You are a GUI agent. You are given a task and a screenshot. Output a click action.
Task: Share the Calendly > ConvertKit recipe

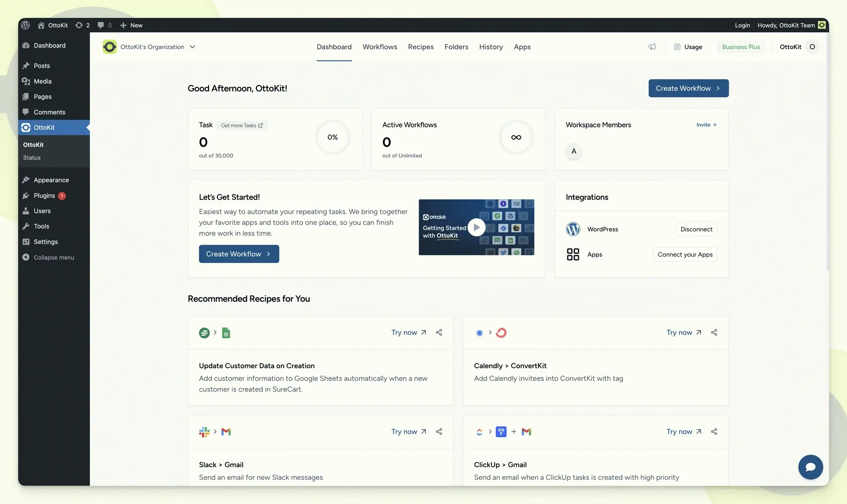click(714, 332)
